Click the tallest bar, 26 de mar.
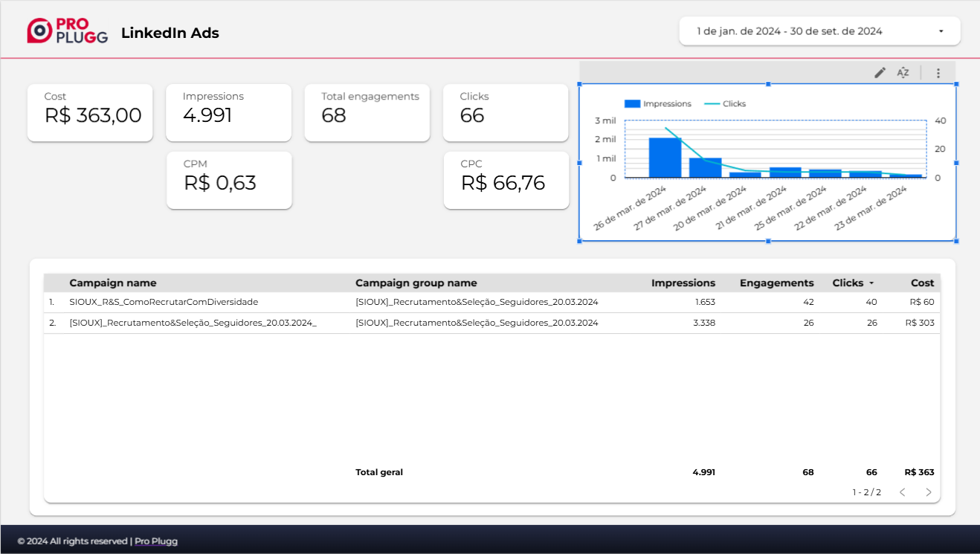This screenshot has width=980, height=554. coord(665,158)
